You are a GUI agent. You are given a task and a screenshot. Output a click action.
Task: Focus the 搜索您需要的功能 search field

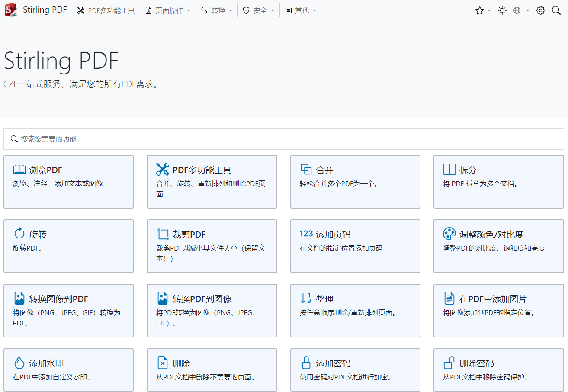tap(284, 139)
